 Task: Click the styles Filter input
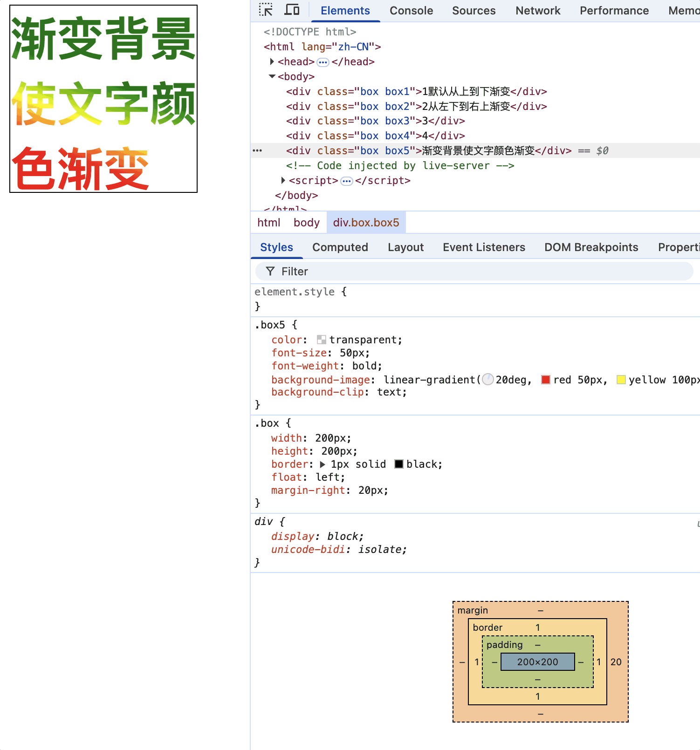[x=474, y=271]
